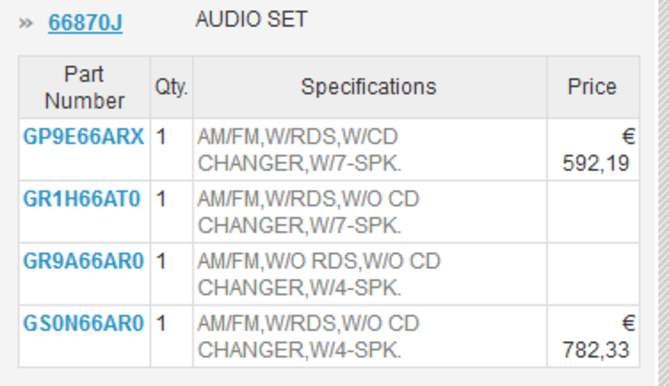The image size is (669, 386).
Task: Click the Specifications column header
Action: click(369, 87)
